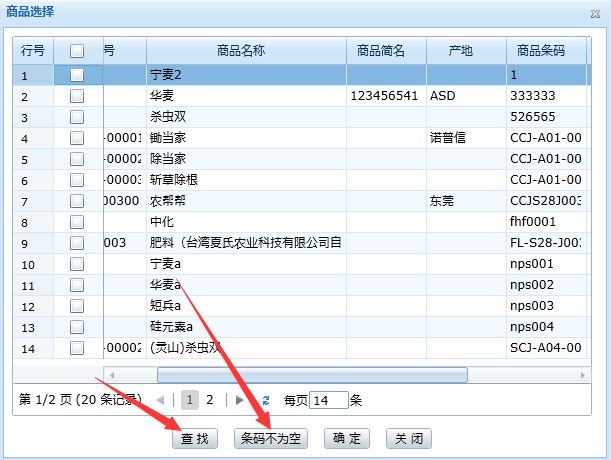The image size is (611, 460).
Task: Select the row named 肥料 in table
Action: (x=245, y=243)
